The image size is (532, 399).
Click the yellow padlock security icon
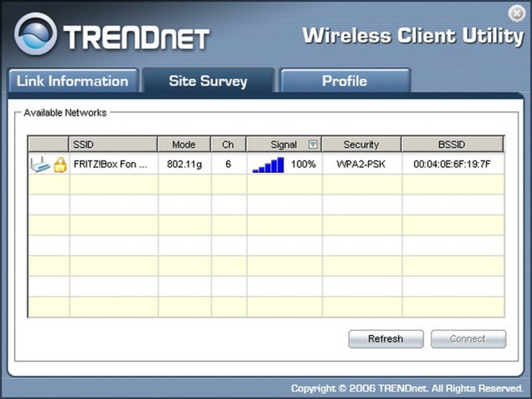[60, 165]
